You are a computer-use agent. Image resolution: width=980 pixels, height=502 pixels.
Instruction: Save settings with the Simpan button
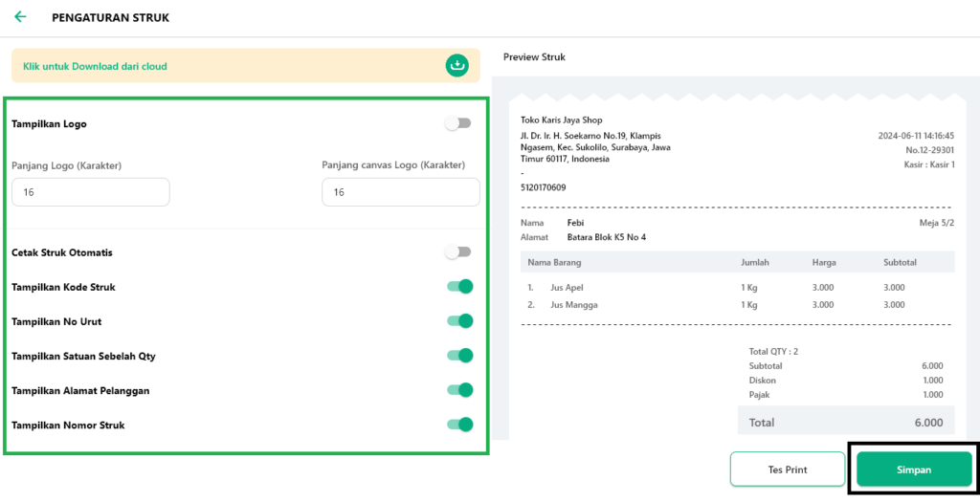click(913, 469)
